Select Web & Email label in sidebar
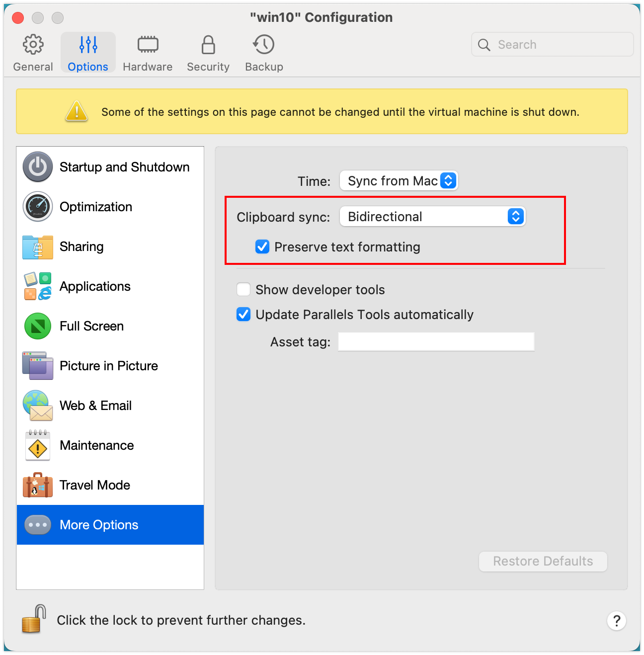Image resolution: width=644 pixels, height=655 pixels. point(95,406)
